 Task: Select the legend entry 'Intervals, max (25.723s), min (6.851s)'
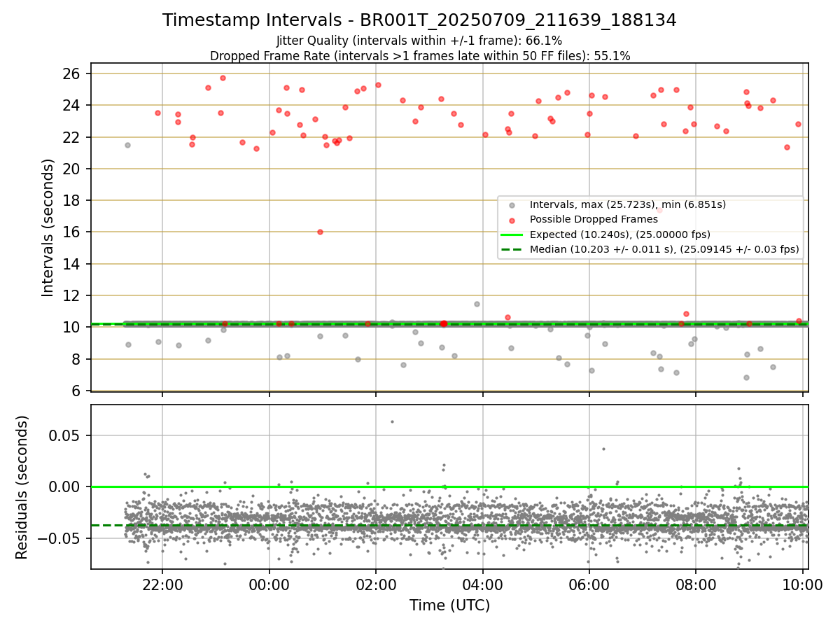pyautogui.click(x=628, y=204)
